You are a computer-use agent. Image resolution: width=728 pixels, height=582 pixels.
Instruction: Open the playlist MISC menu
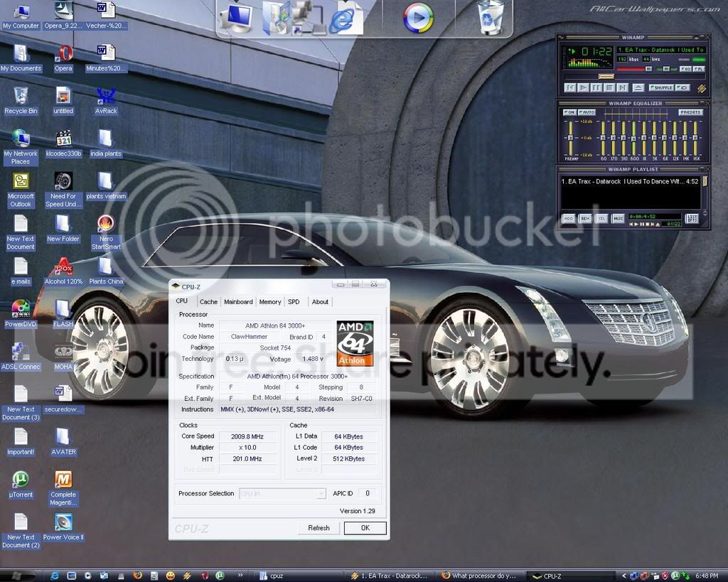click(618, 219)
